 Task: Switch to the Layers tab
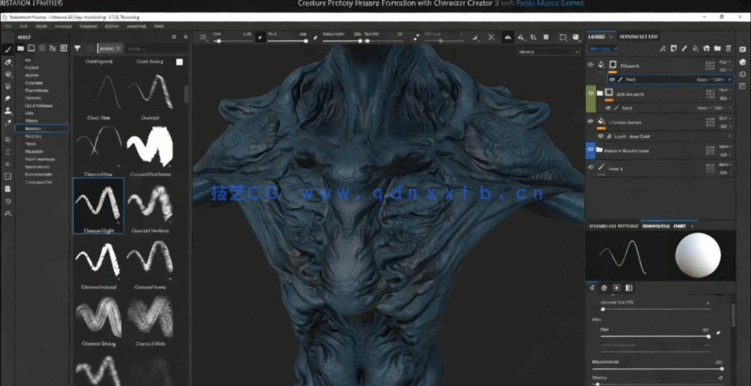597,36
